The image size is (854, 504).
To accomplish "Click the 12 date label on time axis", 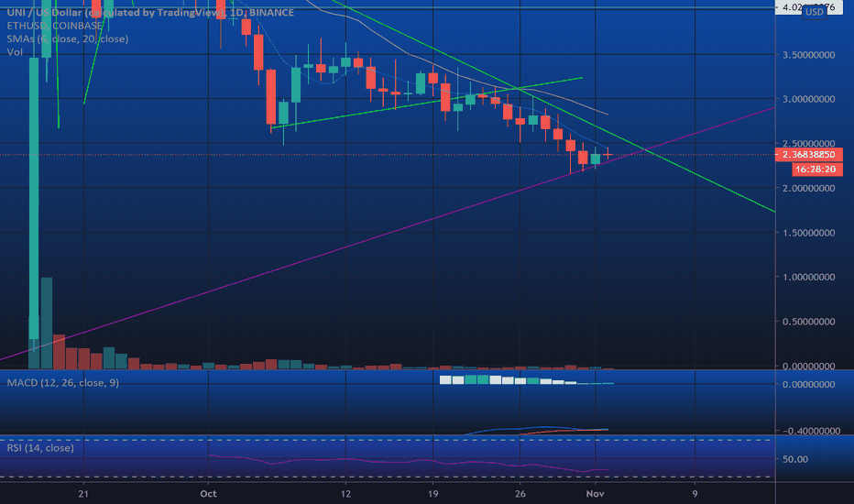I will coord(345,494).
